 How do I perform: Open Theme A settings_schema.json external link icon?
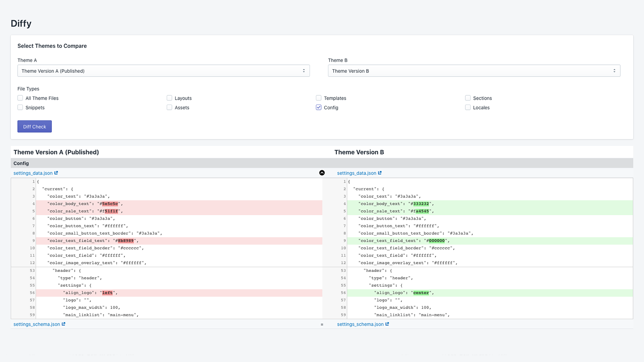[x=63, y=324]
